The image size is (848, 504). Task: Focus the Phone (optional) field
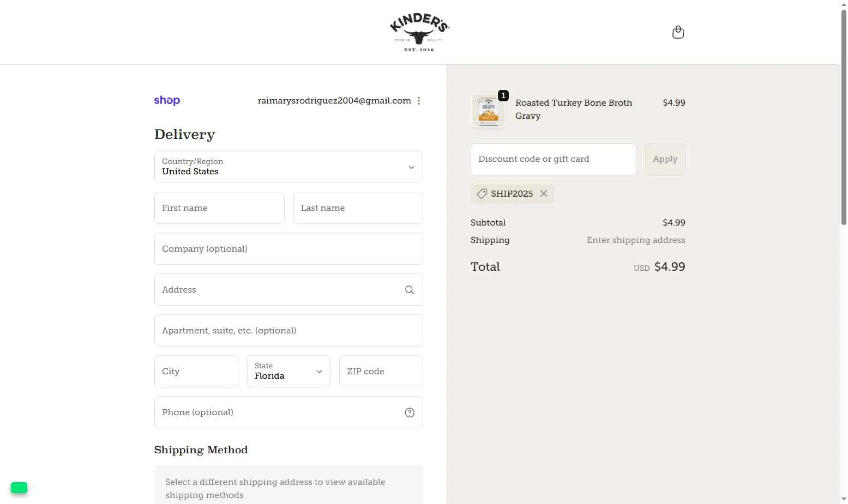(x=288, y=412)
